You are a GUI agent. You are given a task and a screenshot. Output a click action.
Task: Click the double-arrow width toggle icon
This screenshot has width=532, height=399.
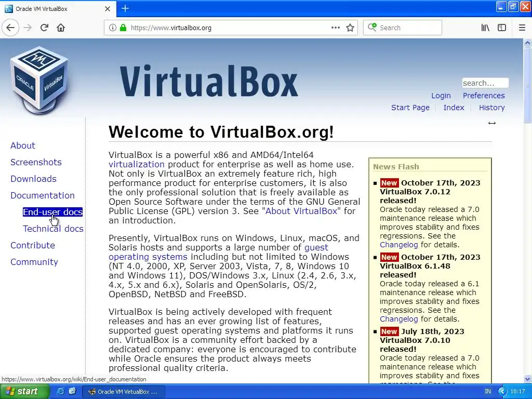[x=492, y=123]
